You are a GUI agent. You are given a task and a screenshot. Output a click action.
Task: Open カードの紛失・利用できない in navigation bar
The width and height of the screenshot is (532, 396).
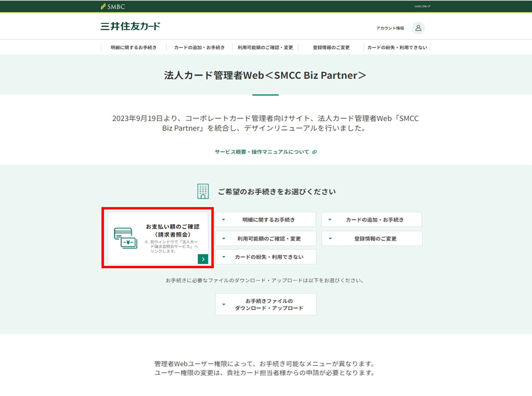(x=397, y=48)
